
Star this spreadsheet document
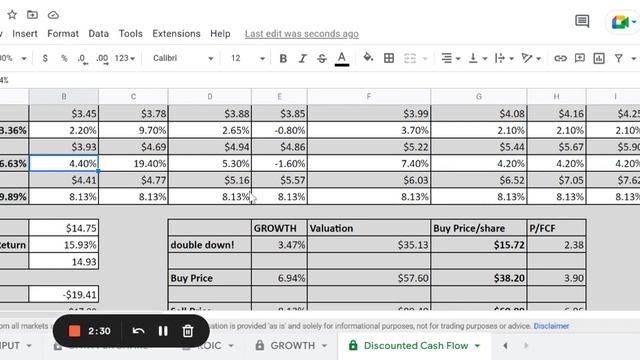click(12, 15)
